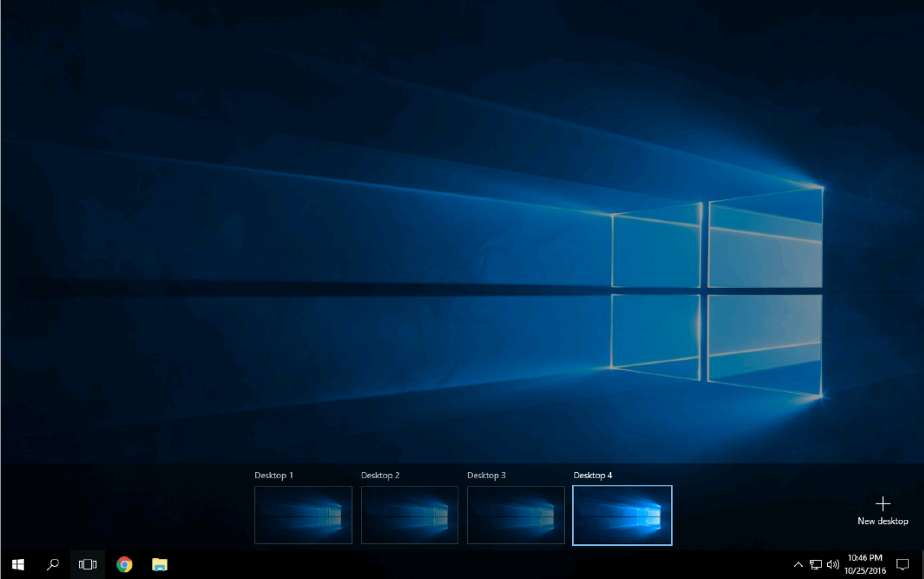Switch to the Desktop 1 thumbnail
Screen dimensions: 924x579
[x=303, y=515]
